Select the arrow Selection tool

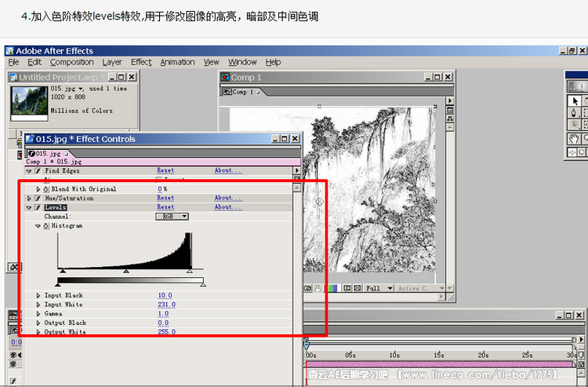(x=574, y=100)
